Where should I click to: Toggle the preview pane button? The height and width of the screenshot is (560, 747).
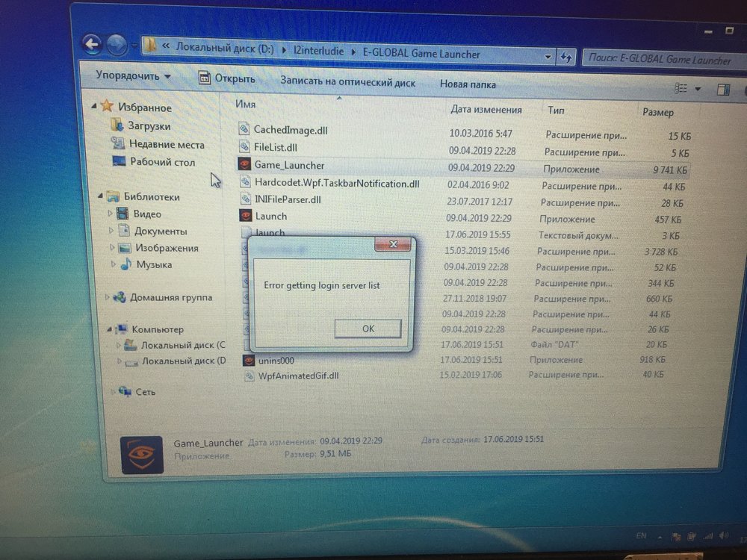[723, 88]
